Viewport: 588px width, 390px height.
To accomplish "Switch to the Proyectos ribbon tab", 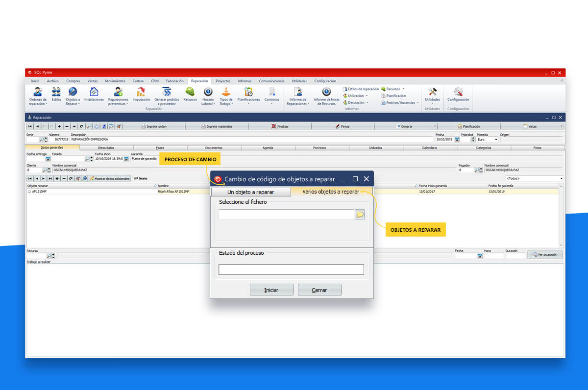I will coord(223,81).
